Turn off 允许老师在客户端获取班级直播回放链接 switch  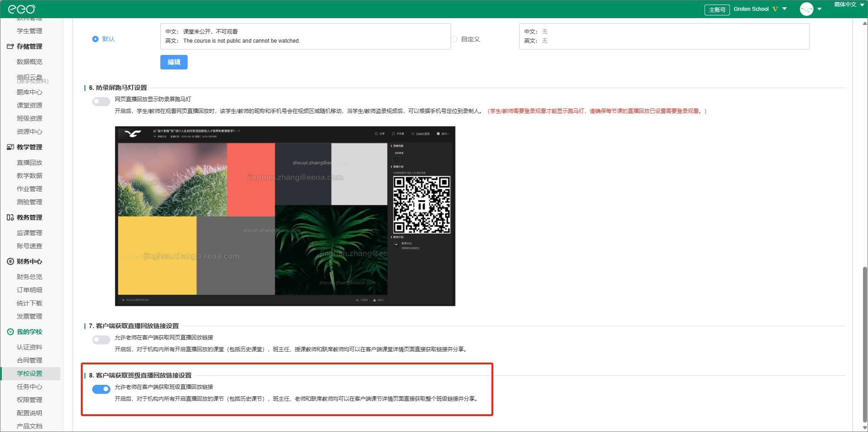(x=101, y=389)
